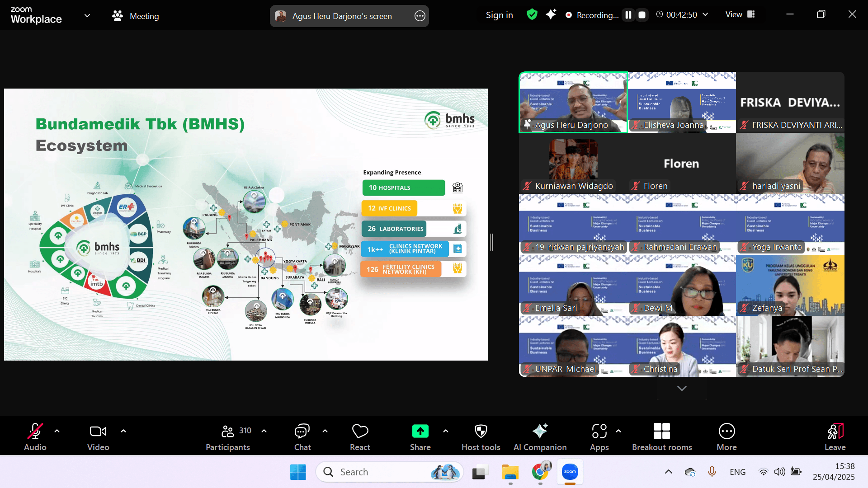Open screen share options ellipsis
The height and width of the screenshot is (488, 868).
tap(420, 16)
